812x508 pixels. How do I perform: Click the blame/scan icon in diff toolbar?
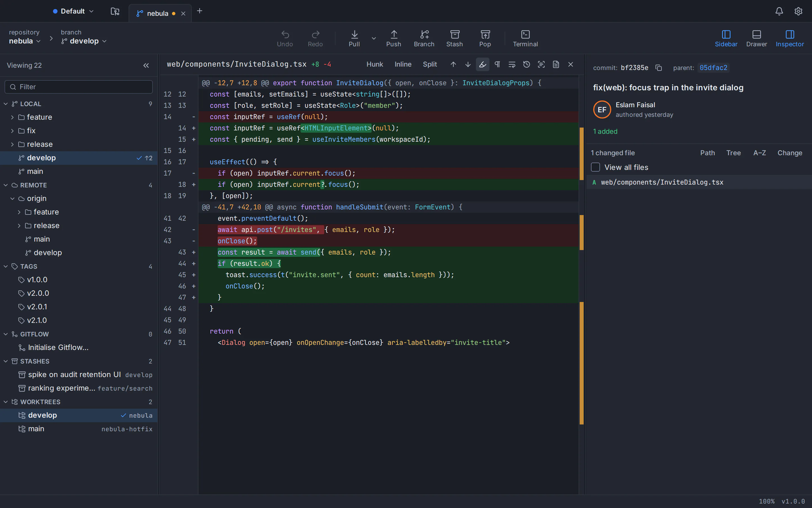pyautogui.click(x=541, y=64)
